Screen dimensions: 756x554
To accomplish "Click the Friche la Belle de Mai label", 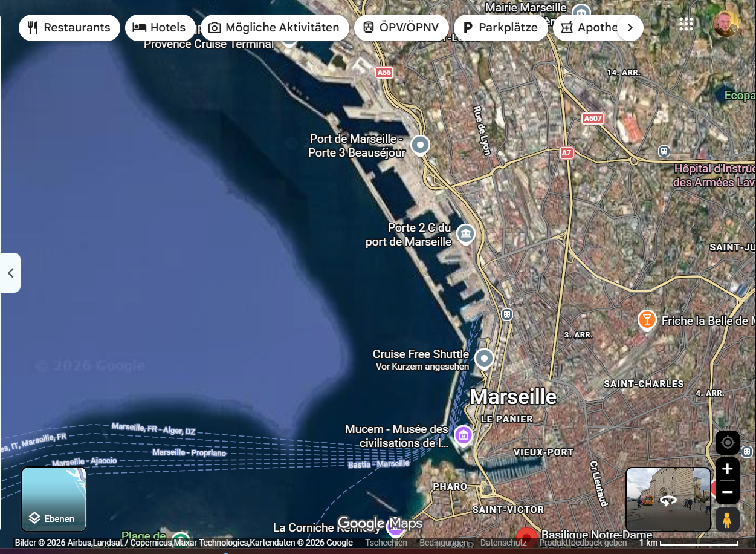I will click(x=708, y=321).
